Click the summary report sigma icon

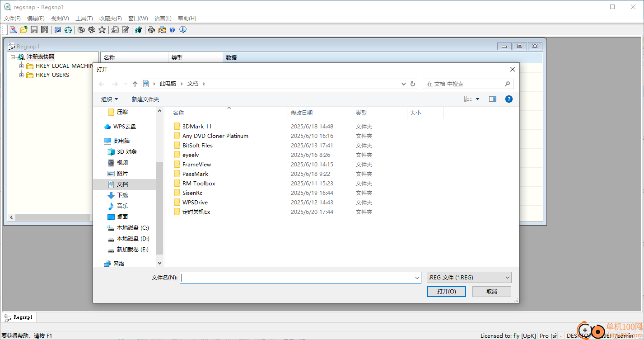point(115,30)
